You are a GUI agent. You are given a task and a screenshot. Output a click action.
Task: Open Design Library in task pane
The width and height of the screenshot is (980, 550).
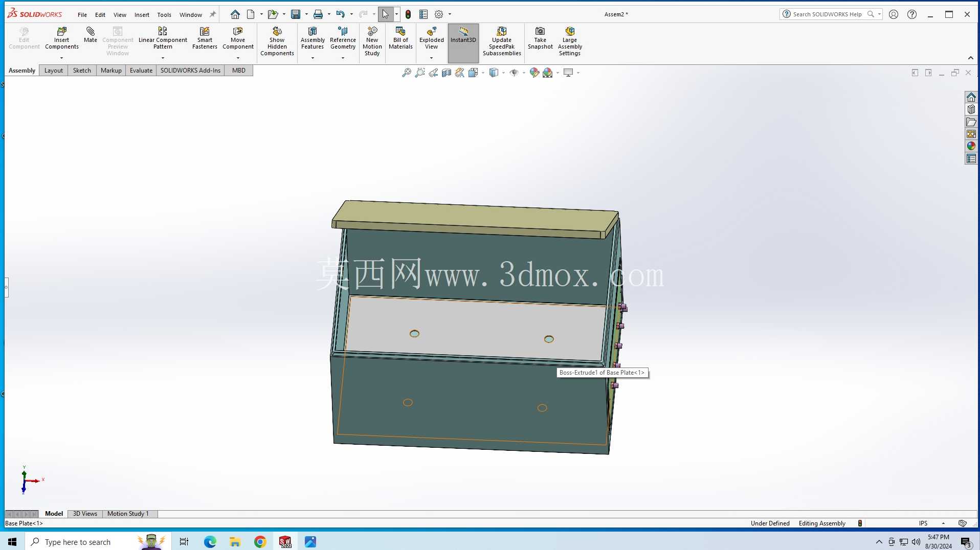tap(971, 109)
